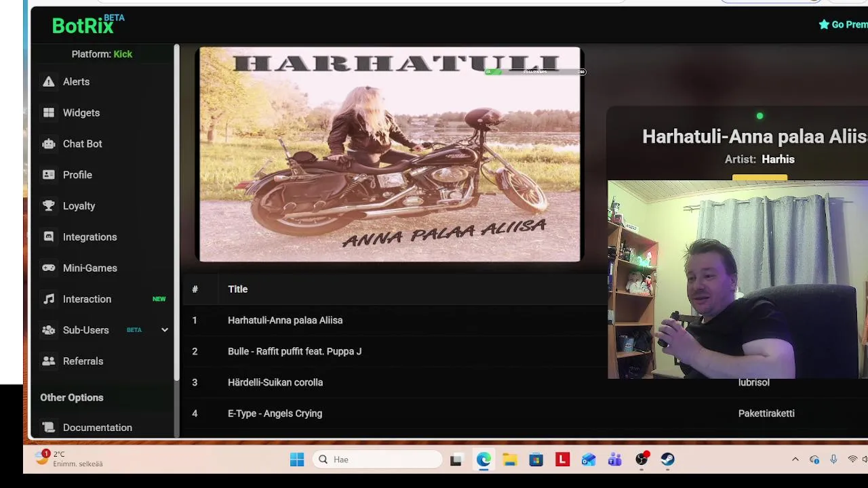Select Mini-Games in the sidebar
This screenshot has height=488, width=868.
[x=90, y=268]
